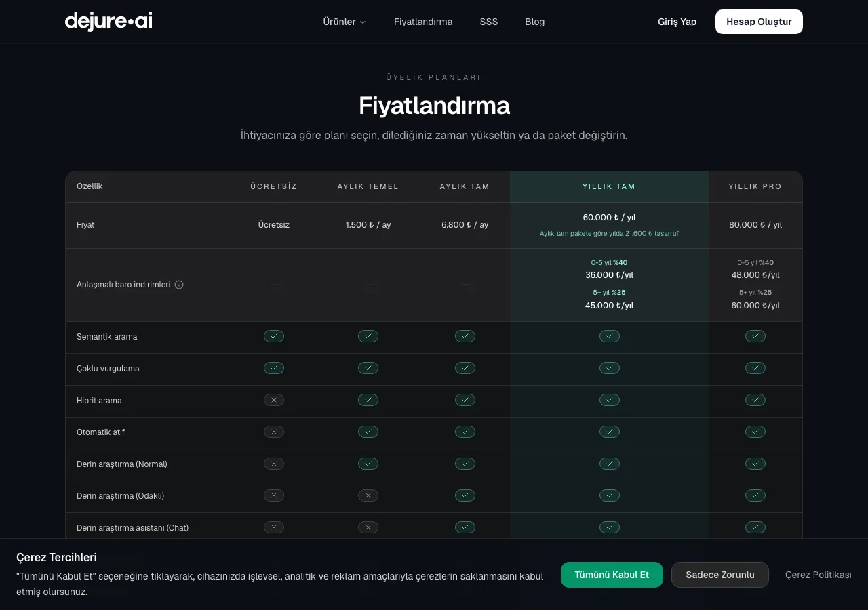Select the Ücretsiz column header
Viewport: 868px width, 610px height.
(273, 186)
